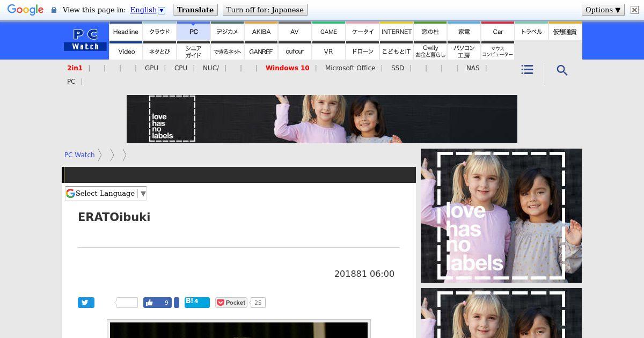Click the PC Watch breadcrumb link
This screenshot has height=338, width=644.
(x=79, y=155)
